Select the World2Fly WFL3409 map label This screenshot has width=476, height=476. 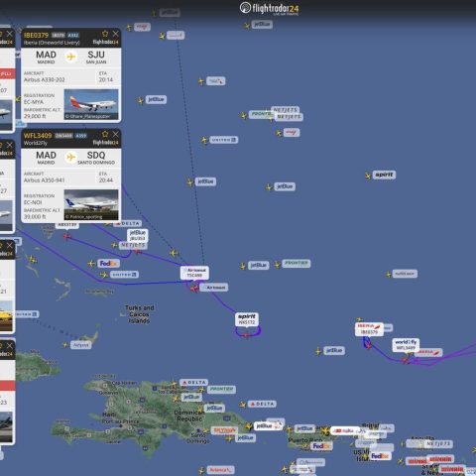coord(406,345)
